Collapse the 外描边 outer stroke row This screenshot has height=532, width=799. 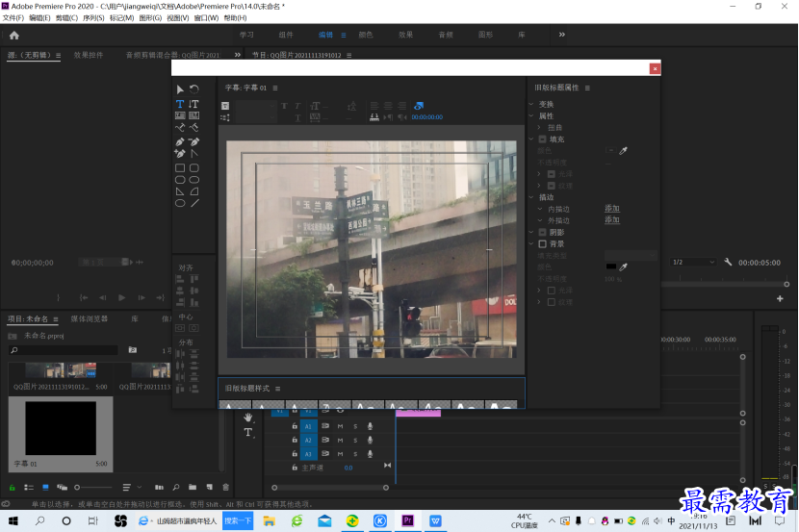[540, 220]
